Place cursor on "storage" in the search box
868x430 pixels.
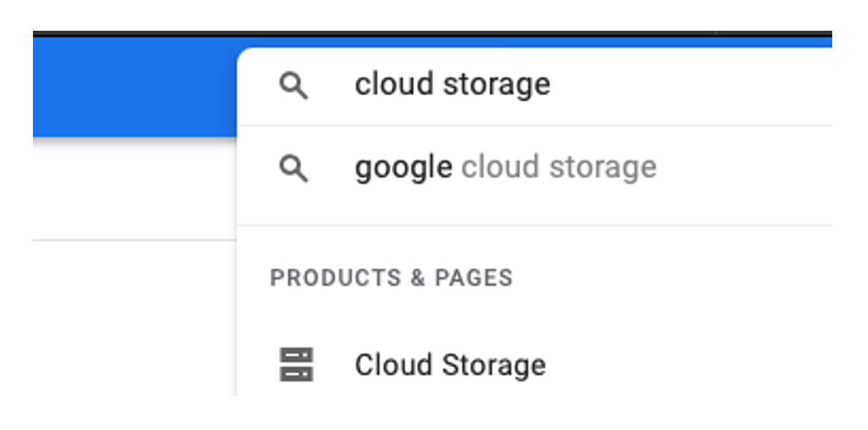click(496, 85)
